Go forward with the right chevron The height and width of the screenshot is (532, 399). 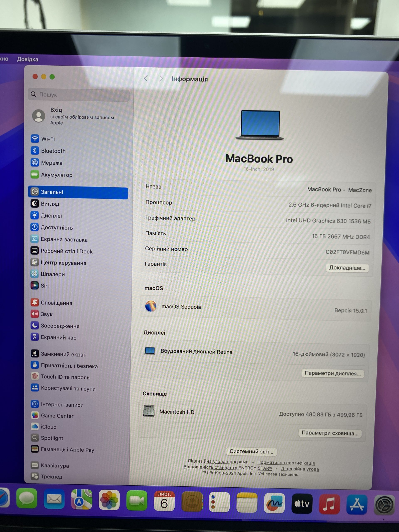tap(161, 79)
